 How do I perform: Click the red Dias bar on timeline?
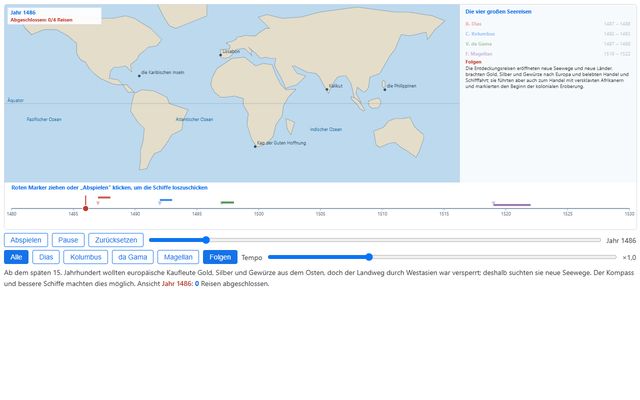(x=104, y=198)
